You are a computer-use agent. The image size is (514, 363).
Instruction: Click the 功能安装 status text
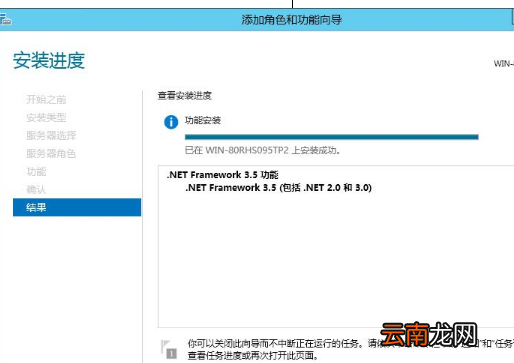(x=203, y=120)
